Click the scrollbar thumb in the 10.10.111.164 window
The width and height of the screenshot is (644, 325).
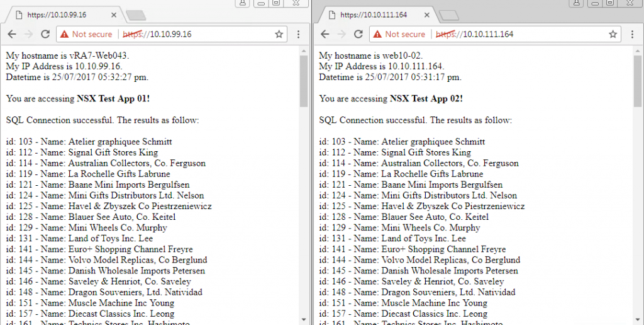[638, 81]
